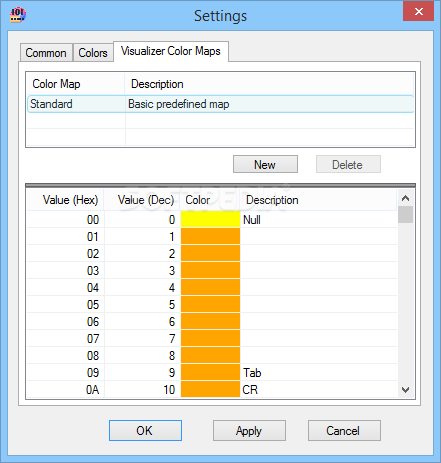This screenshot has height=463, width=441.
Task: Apply the settings changes
Action: [x=249, y=431]
